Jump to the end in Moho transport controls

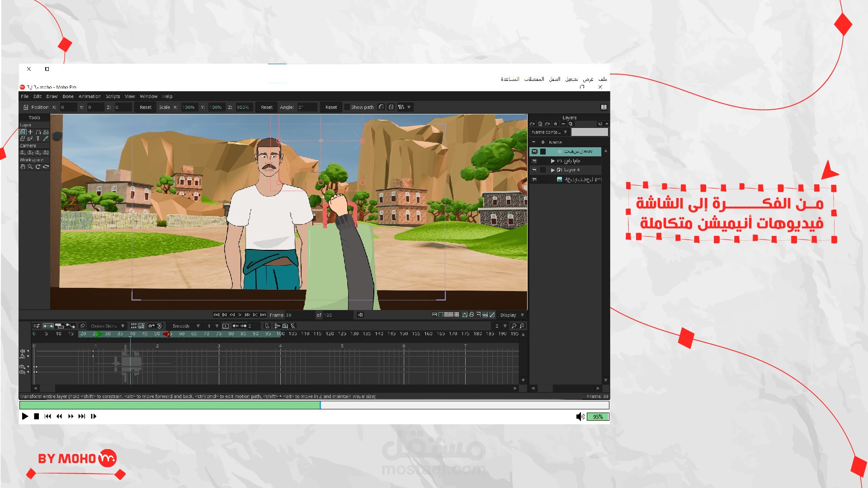pyautogui.click(x=263, y=315)
